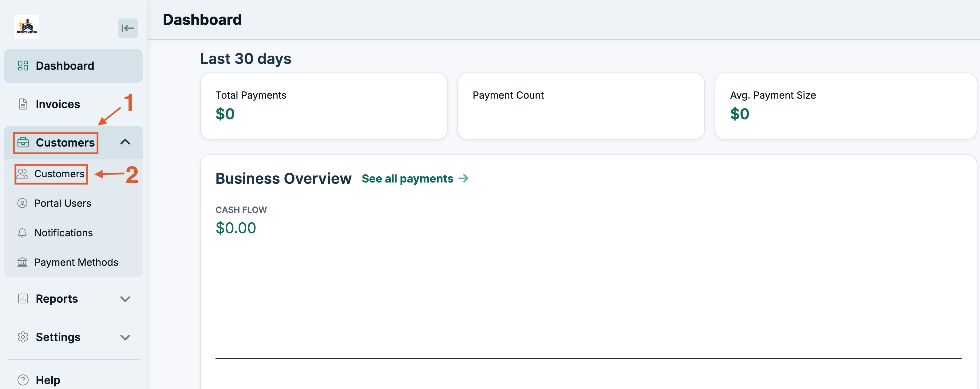
Task: Click the Payment Methods bank icon
Action: [22, 262]
